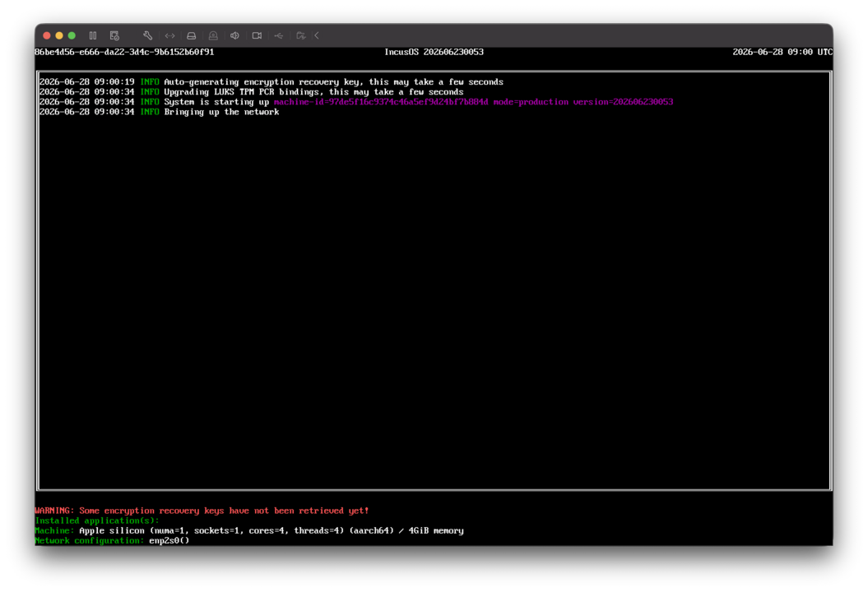This screenshot has height=592, width=868.
Task: Click the '2026-06-28 09:00 UTC' clock text
Action: (782, 52)
